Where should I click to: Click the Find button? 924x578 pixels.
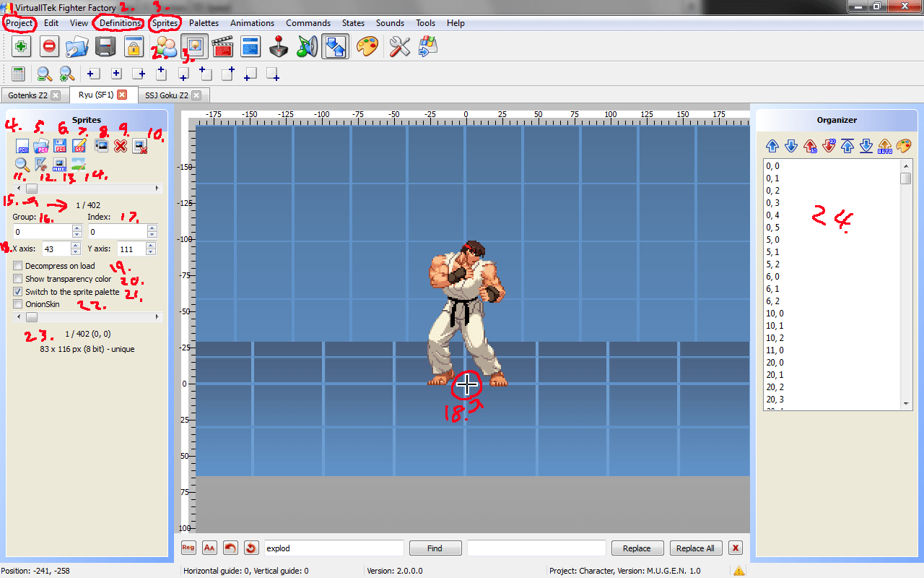click(x=435, y=548)
